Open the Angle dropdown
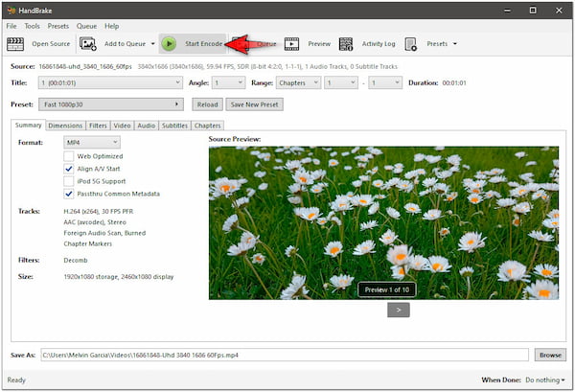 click(x=228, y=82)
